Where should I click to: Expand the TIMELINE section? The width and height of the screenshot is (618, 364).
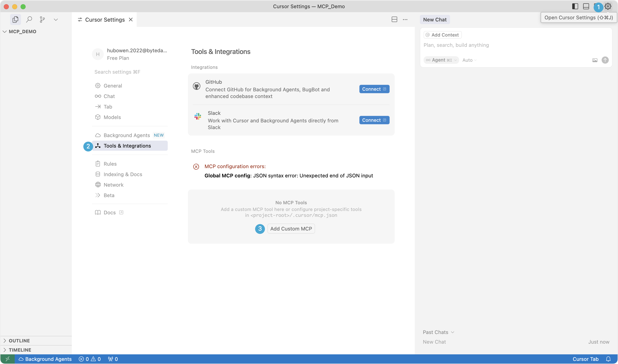coord(20,350)
